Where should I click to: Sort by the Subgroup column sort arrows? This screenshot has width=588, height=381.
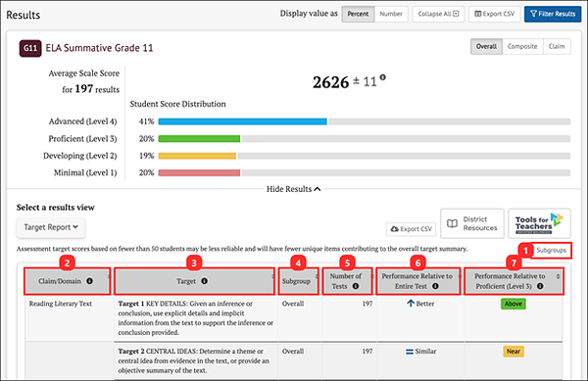317,276
